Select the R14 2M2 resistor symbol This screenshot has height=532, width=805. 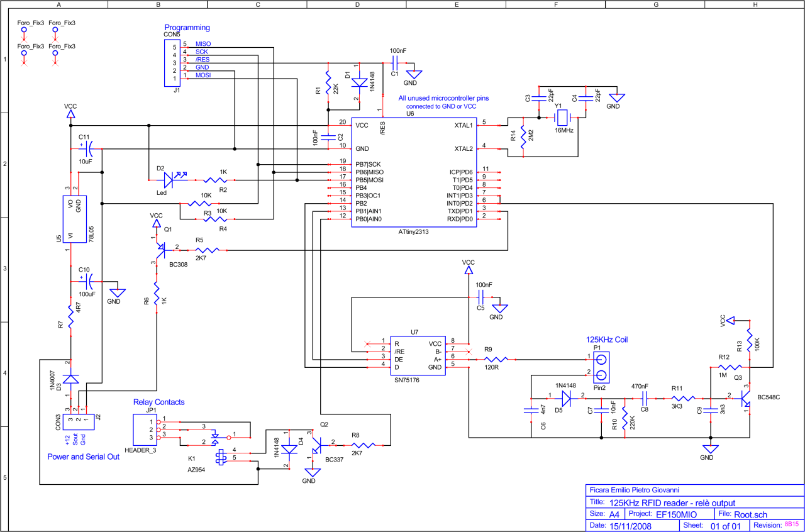pos(523,136)
